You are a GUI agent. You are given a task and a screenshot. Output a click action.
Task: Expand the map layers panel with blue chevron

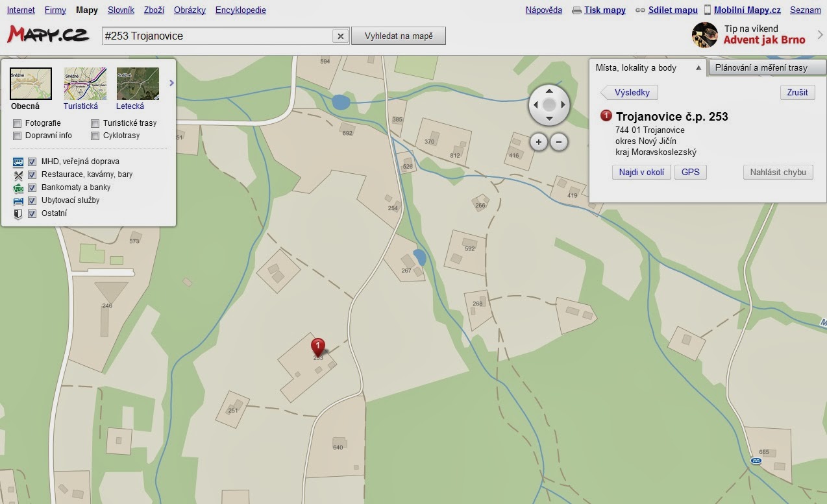171,82
